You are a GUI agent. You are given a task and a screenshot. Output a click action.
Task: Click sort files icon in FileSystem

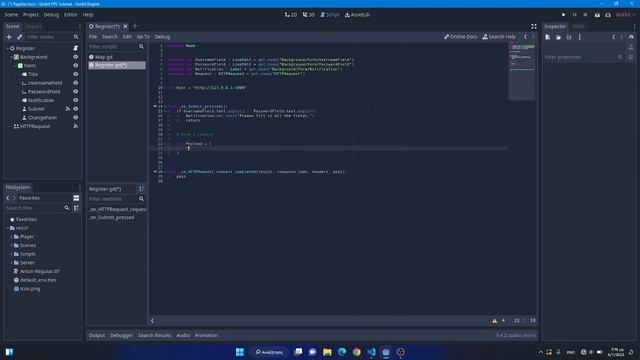pyautogui.click(x=76, y=208)
